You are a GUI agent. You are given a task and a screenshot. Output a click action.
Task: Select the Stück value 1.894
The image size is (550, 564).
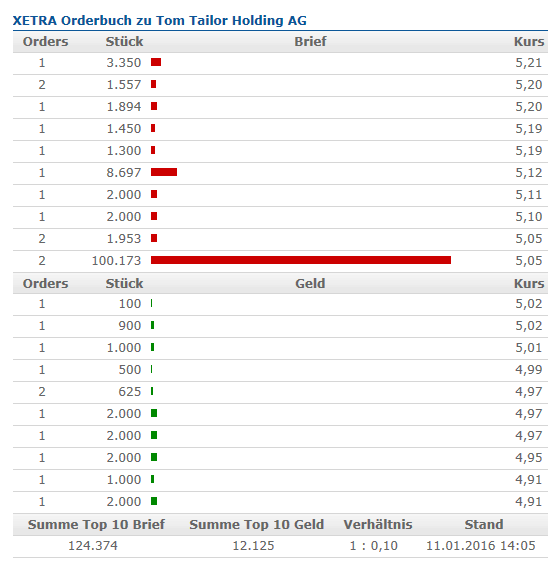point(124,107)
